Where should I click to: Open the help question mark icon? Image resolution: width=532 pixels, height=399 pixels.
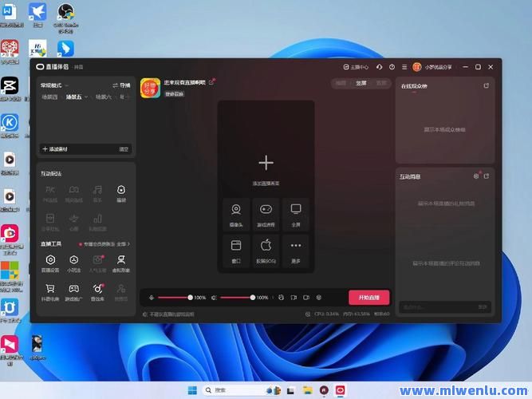392,67
